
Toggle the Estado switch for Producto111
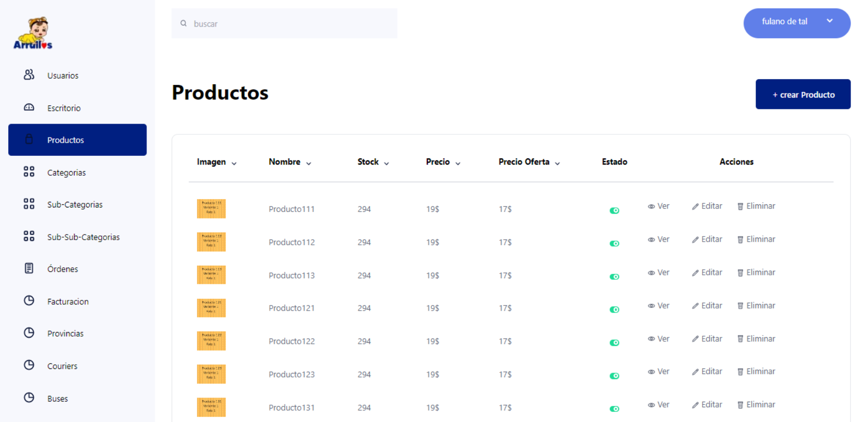pyautogui.click(x=614, y=210)
